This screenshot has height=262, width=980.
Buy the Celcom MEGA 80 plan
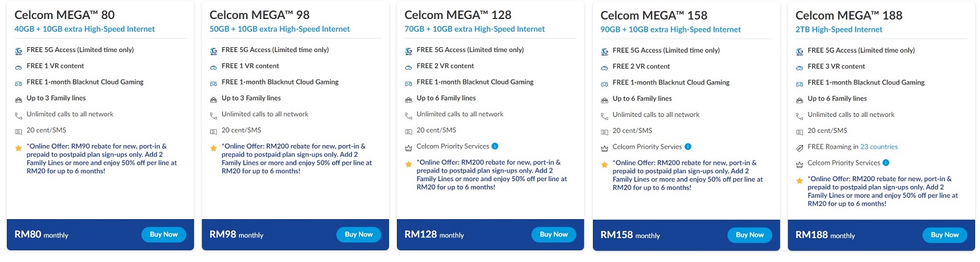(x=164, y=234)
